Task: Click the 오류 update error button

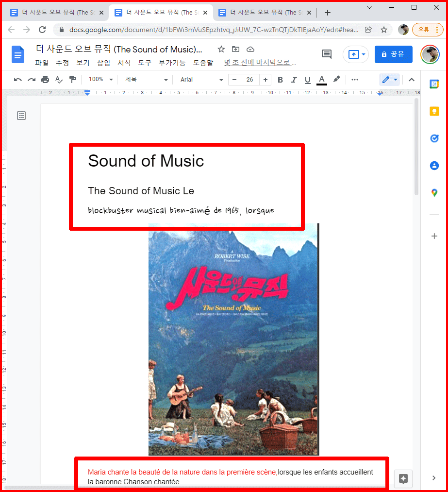Action: 427,30
